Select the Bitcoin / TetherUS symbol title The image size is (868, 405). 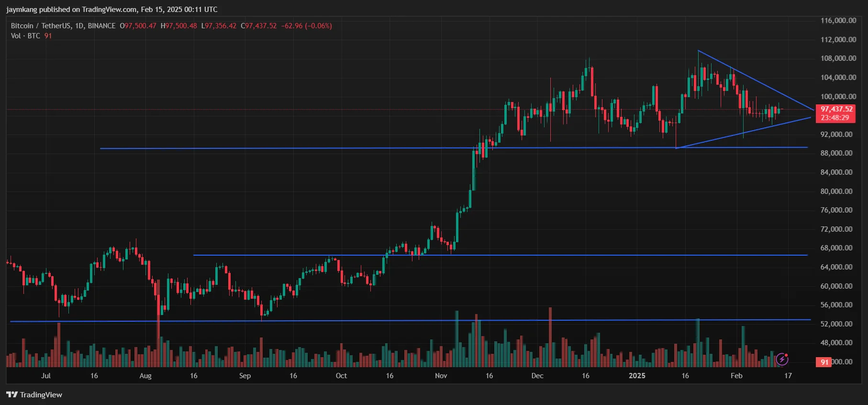click(63, 26)
